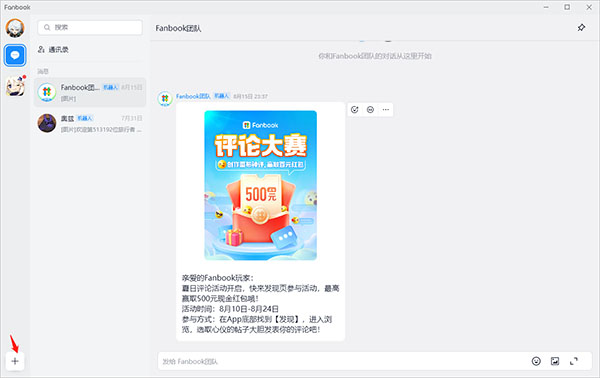Click the Fanbook团队 sender name above message

click(x=193, y=96)
